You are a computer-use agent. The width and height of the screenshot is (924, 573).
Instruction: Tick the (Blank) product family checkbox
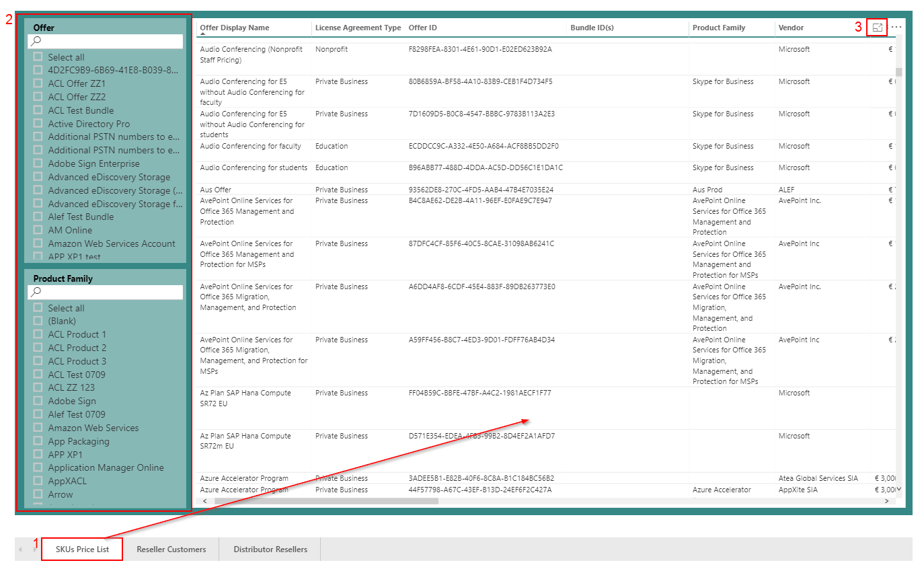(x=38, y=321)
